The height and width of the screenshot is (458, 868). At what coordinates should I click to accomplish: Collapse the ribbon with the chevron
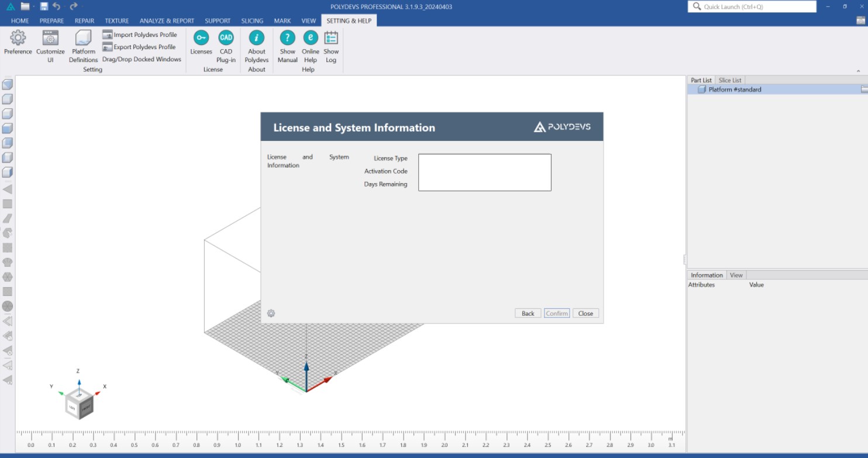(x=859, y=71)
